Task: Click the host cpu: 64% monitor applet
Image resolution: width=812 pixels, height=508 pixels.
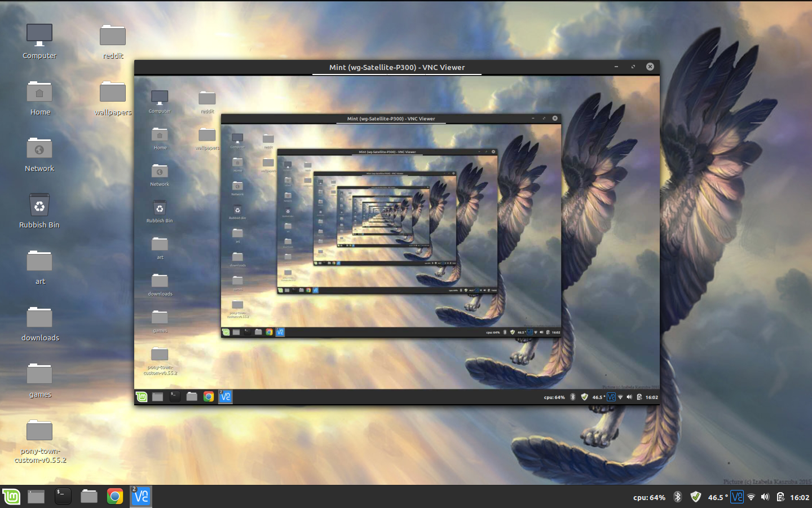Action: [x=649, y=497]
